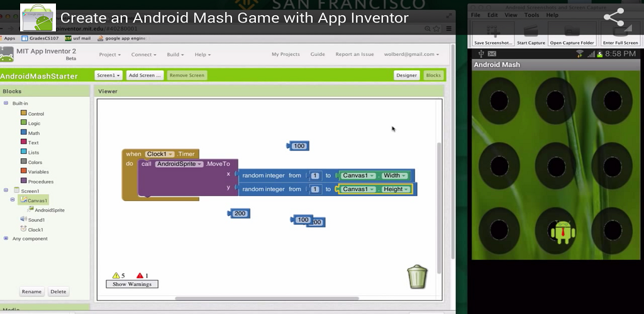Click the Text blocks color square
The height and width of the screenshot is (314, 644).
(23, 142)
